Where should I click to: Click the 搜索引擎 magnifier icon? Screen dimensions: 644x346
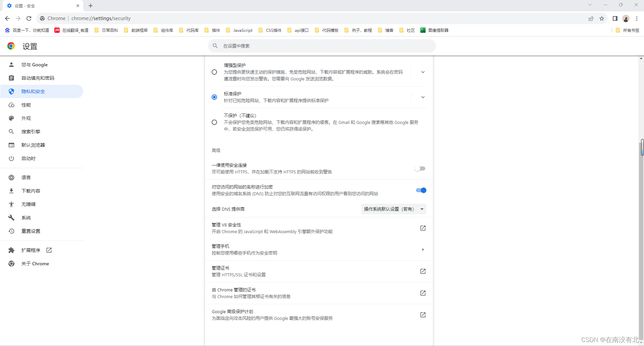click(x=11, y=131)
